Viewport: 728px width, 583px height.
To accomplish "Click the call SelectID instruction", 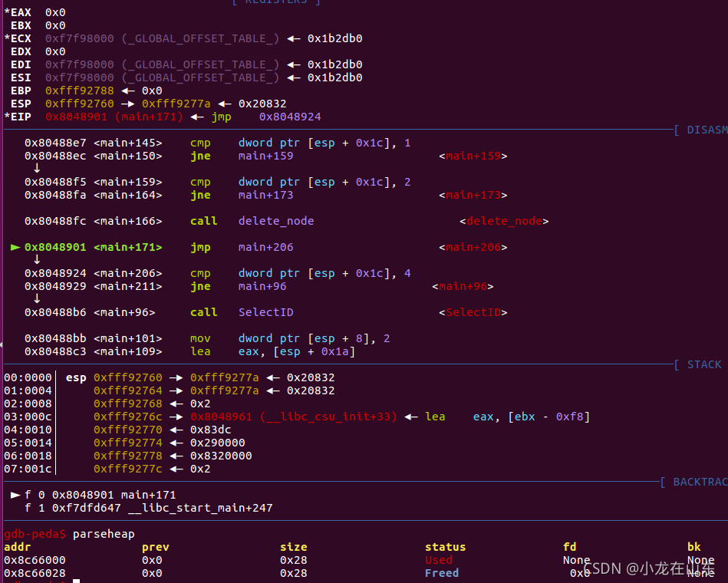I will click(242, 312).
